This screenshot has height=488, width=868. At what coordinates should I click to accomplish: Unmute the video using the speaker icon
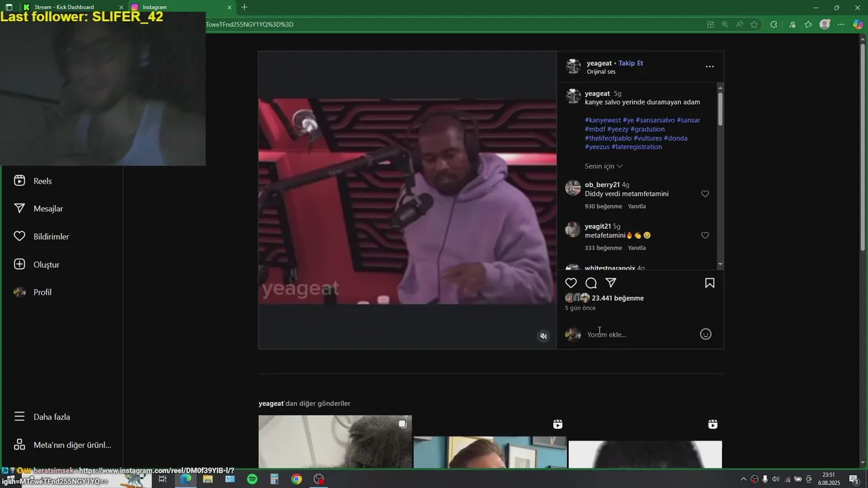click(x=543, y=336)
